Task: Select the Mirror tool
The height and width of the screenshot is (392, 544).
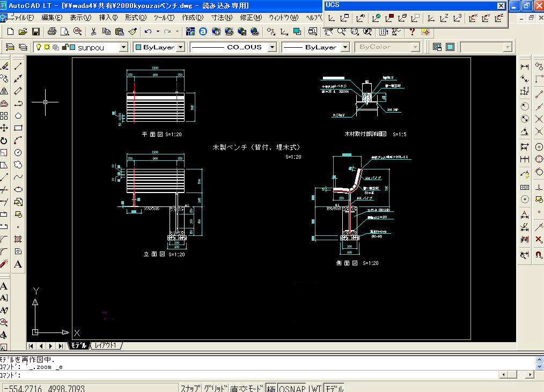Action: click(x=4, y=91)
